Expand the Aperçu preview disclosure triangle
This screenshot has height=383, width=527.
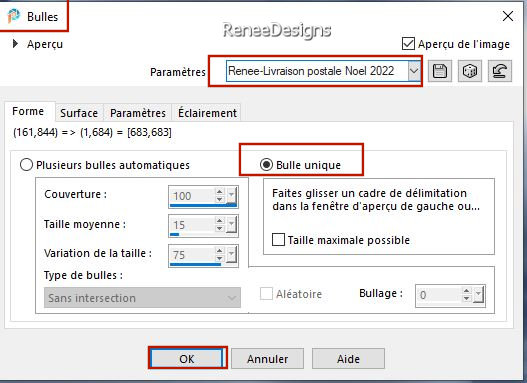tap(15, 44)
